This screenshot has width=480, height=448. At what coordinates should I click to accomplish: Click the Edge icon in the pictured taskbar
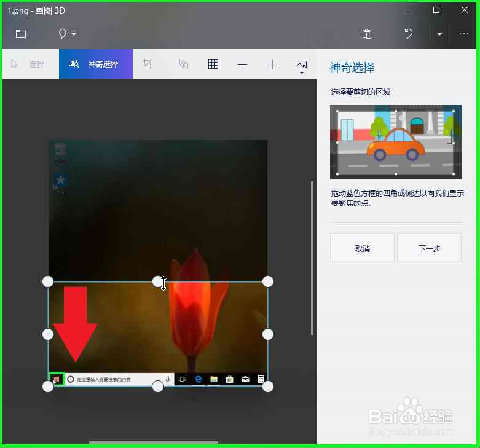[x=199, y=379]
